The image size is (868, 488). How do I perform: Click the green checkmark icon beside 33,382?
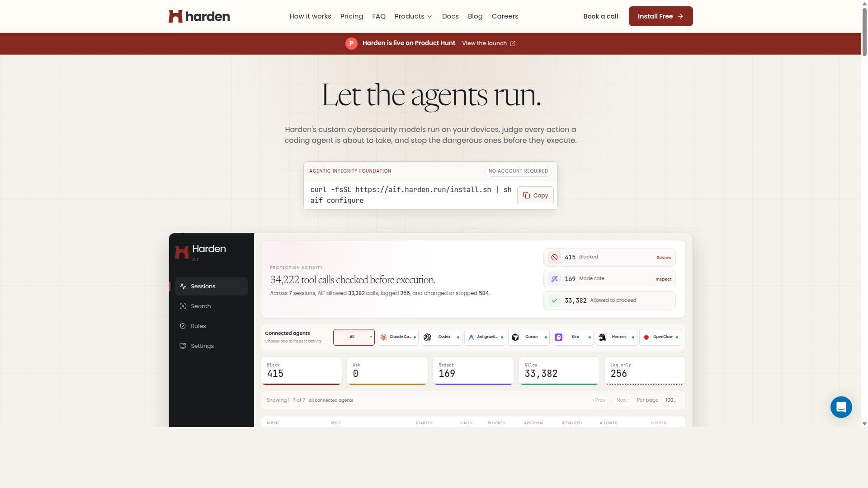(554, 300)
